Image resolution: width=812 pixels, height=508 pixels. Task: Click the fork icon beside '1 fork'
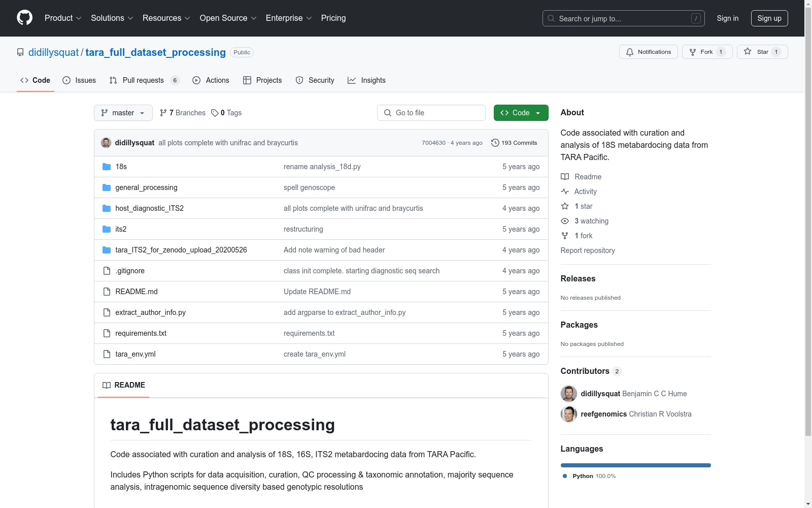[565, 236]
